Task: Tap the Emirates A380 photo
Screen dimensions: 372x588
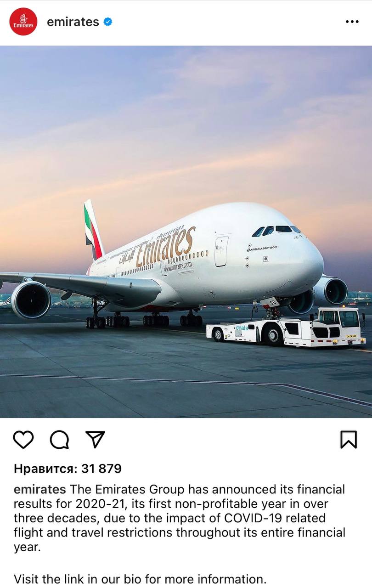Action: pos(186,232)
